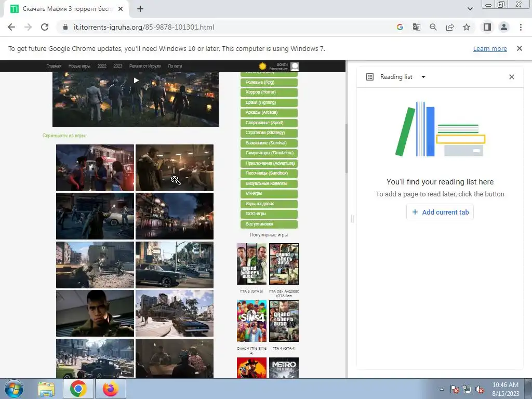Image resolution: width=532 pixels, height=399 pixels.
Task: Open a new tab with plus button
Action: (140, 9)
